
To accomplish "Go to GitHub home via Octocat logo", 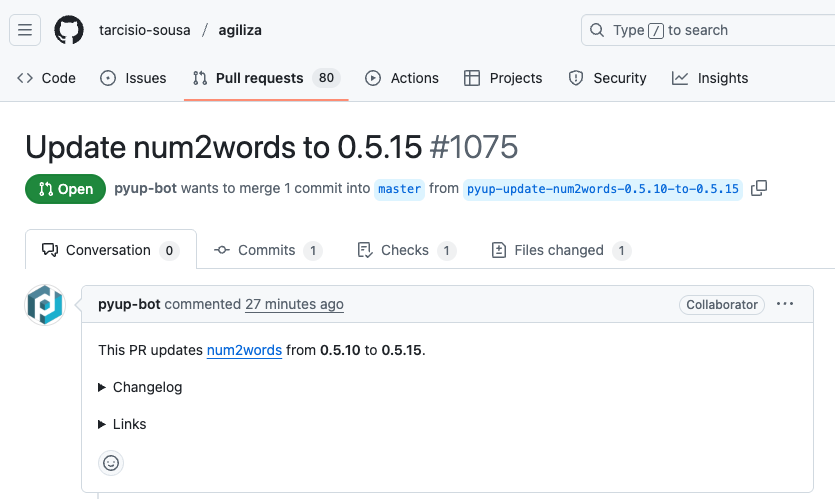I will coord(69,30).
